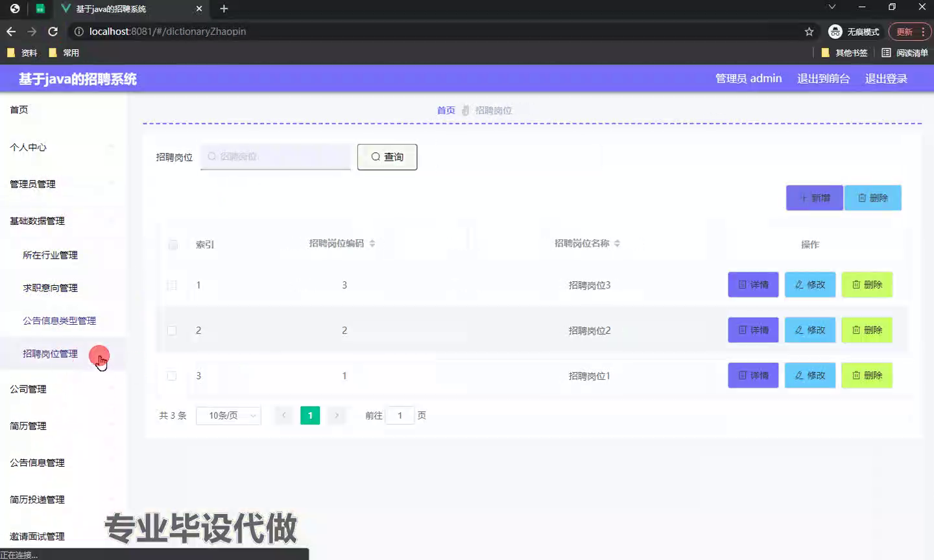934x560 pixels.
Task: Sort by 招聘岗位编码 column arrows
Action: tap(372, 244)
